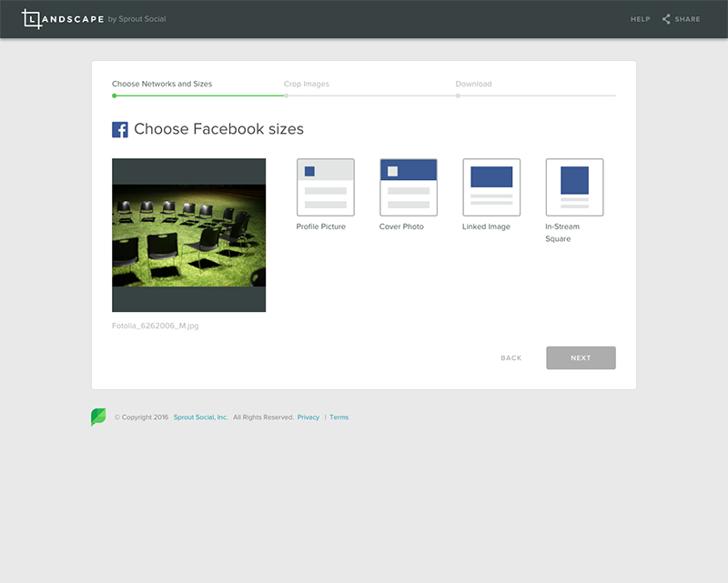
Task: Jump to the Crop Images step
Action: pyautogui.click(x=307, y=84)
